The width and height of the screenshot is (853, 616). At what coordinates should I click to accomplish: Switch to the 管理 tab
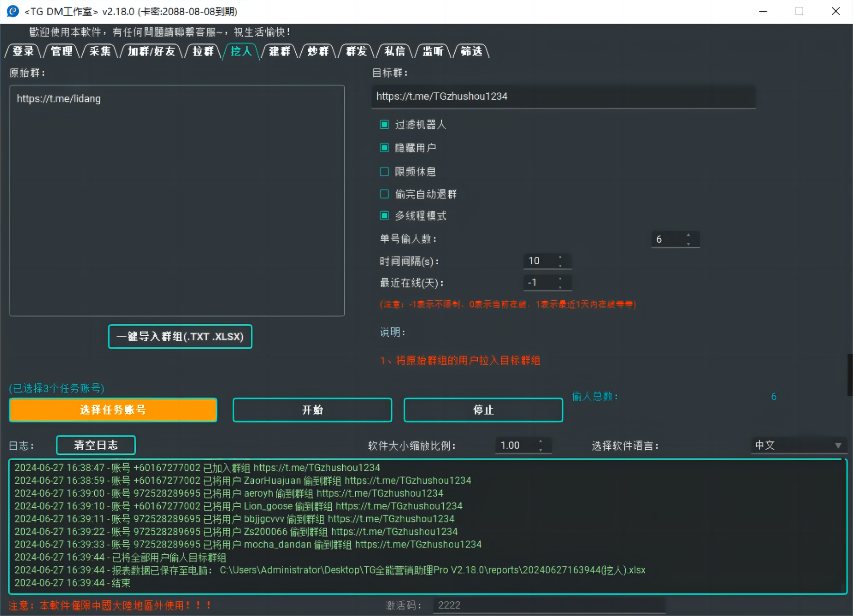point(61,51)
